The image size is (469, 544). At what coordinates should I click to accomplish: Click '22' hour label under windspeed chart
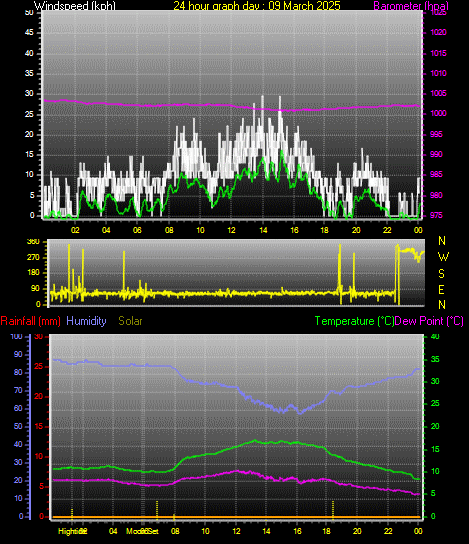(x=387, y=230)
